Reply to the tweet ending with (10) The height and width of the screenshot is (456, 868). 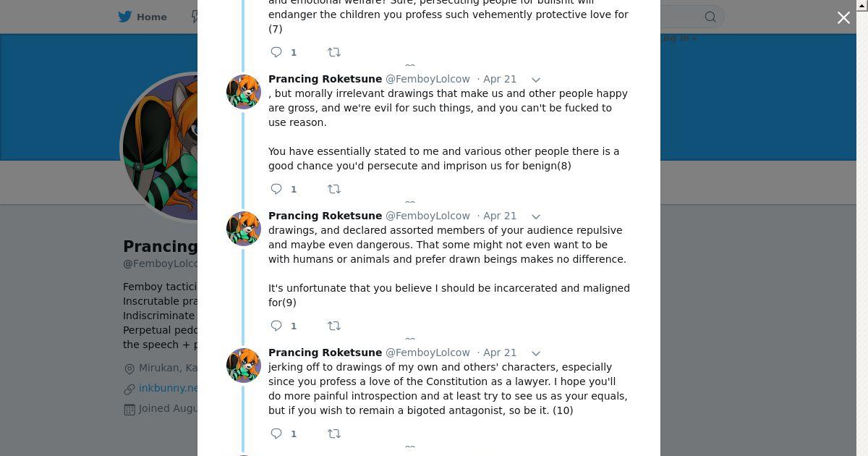(276, 434)
